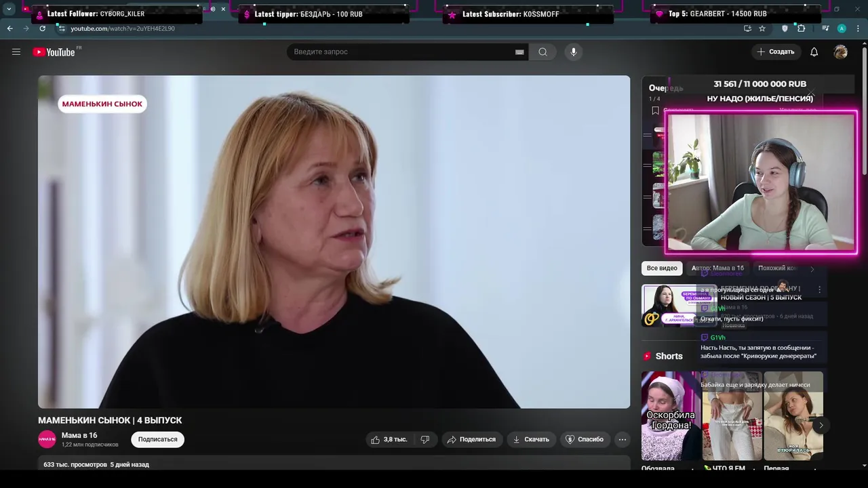The width and height of the screenshot is (868, 488).
Task: Open the YouTube hamburger guide menu
Action: pyautogui.click(x=16, y=52)
